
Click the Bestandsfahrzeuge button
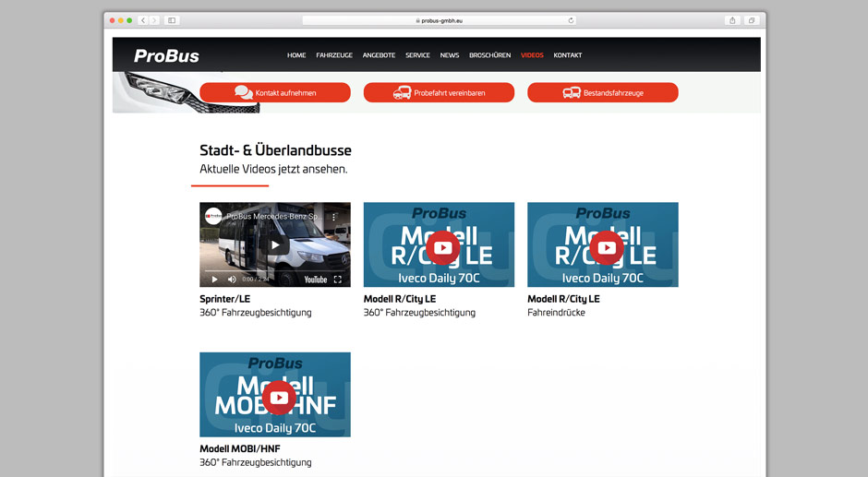[603, 92]
